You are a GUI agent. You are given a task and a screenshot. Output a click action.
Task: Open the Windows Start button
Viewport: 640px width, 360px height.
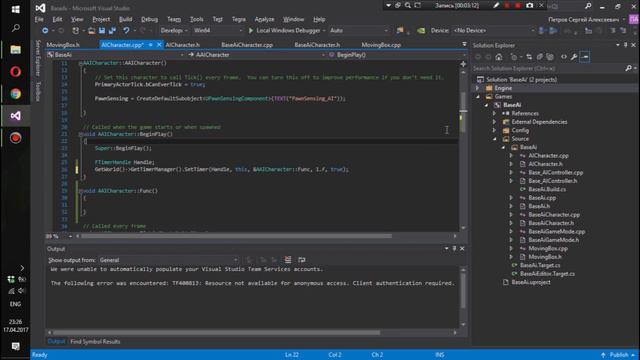click(16, 9)
